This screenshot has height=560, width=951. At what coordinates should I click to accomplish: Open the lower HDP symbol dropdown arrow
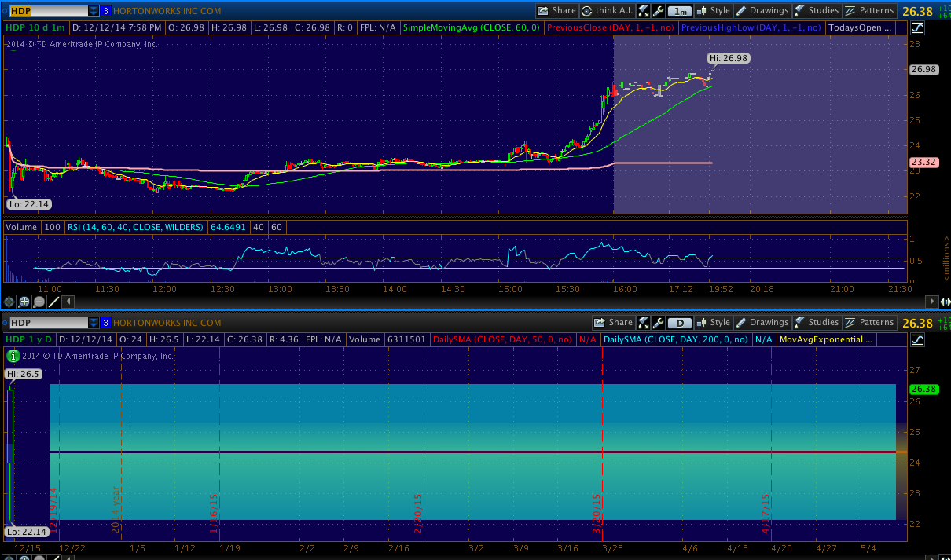(x=94, y=323)
